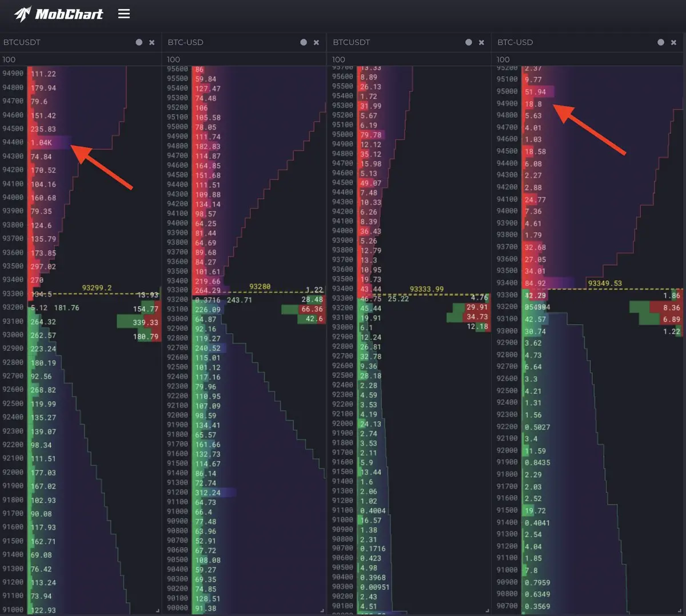Image resolution: width=686 pixels, height=616 pixels.
Task: Click the 219.66 ask size value
Action: 208,281
